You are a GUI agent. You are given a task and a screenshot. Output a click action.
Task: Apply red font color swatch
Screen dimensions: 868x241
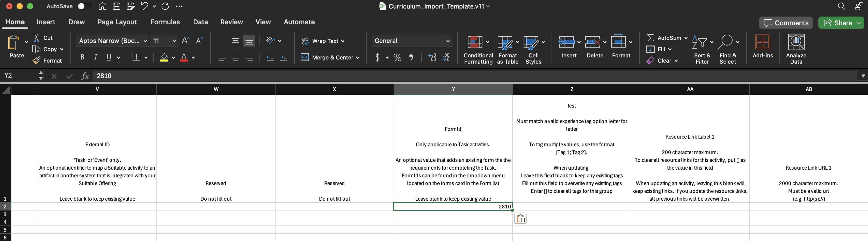(x=184, y=58)
